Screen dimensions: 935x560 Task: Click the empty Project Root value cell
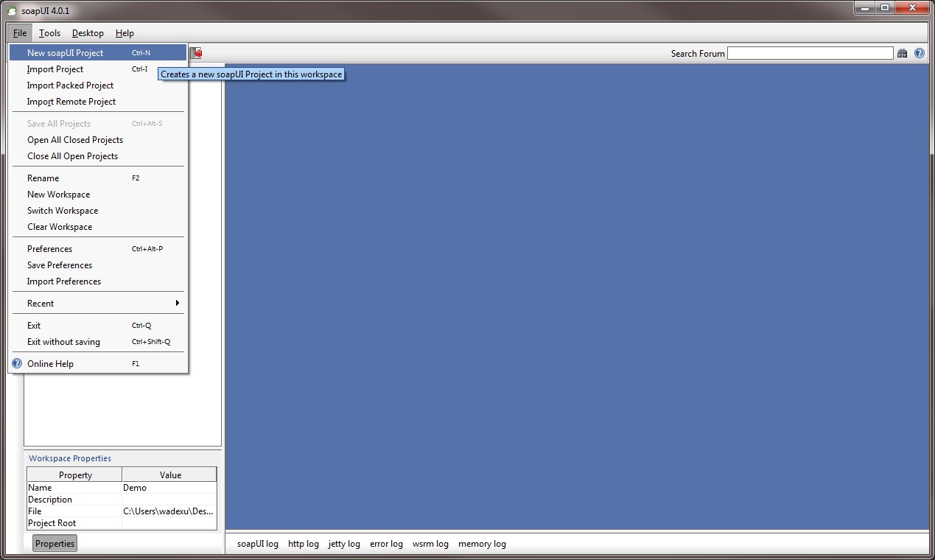[x=169, y=522]
